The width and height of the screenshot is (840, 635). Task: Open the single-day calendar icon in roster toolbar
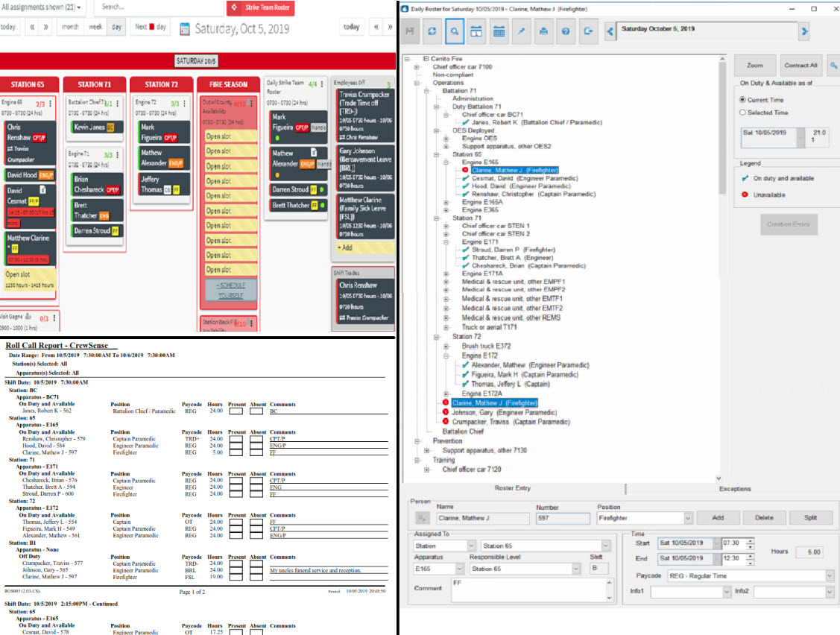[x=476, y=31]
